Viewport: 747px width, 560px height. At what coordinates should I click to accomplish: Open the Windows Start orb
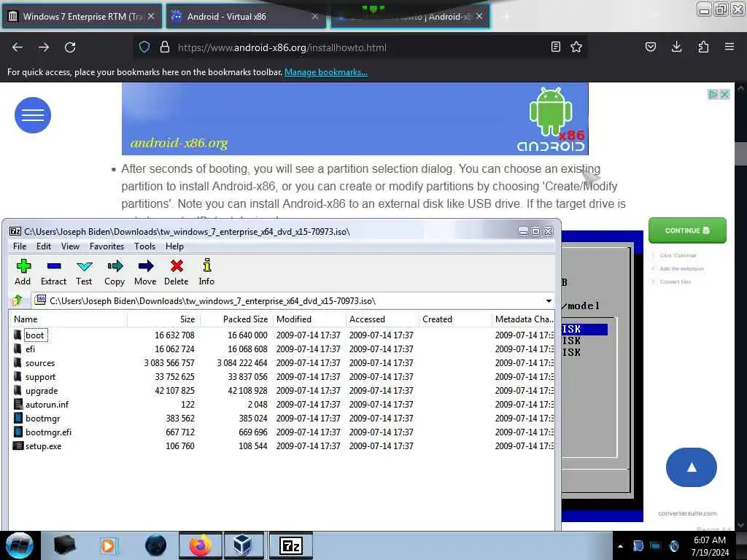click(20, 545)
